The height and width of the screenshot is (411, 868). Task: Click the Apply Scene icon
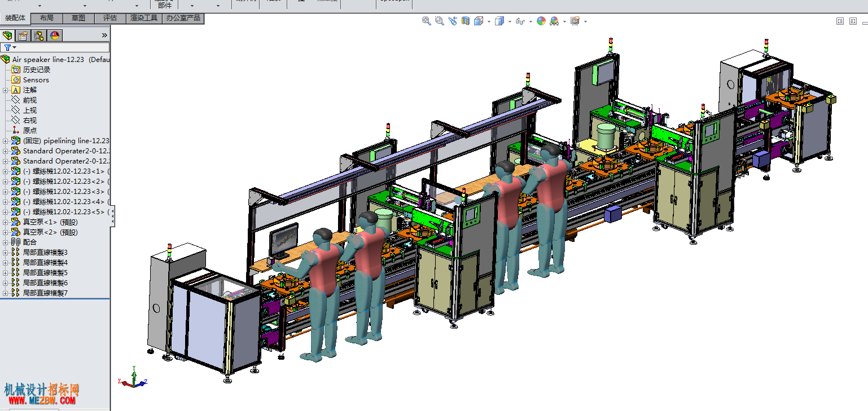(x=554, y=21)
